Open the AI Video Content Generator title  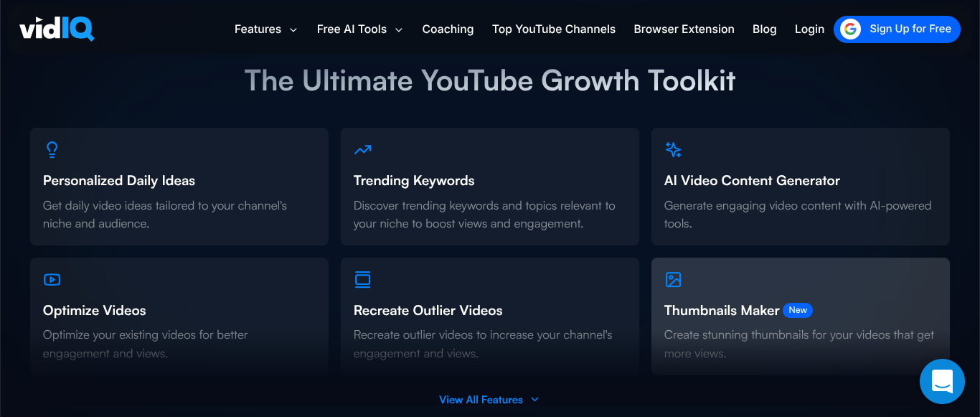pos(752,181)
